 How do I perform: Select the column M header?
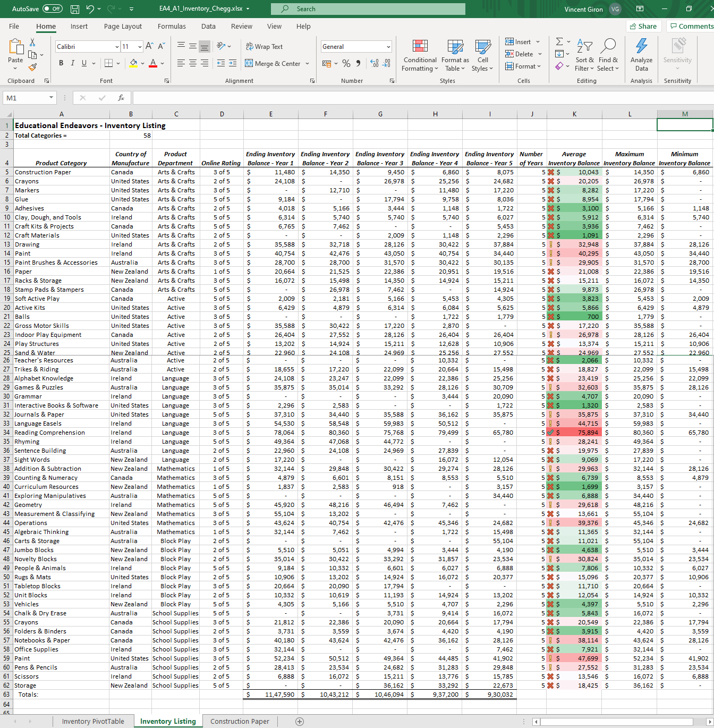pos(685,114)
